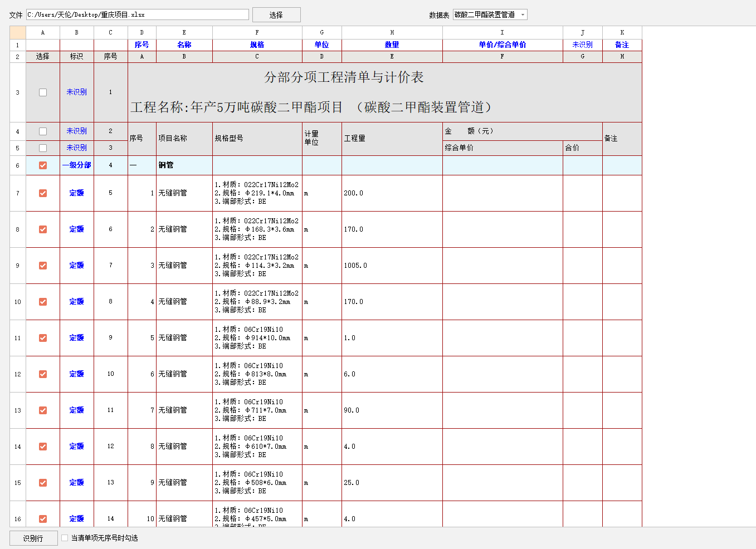Click the 单位 column mapping header

pos(322,45)
